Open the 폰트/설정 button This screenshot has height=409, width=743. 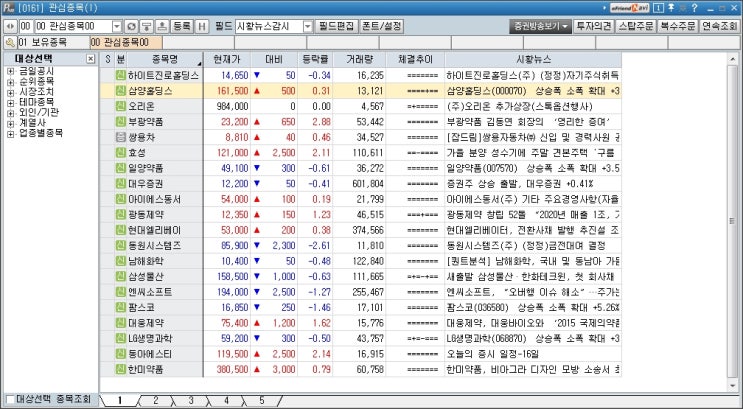click(381, 26)
